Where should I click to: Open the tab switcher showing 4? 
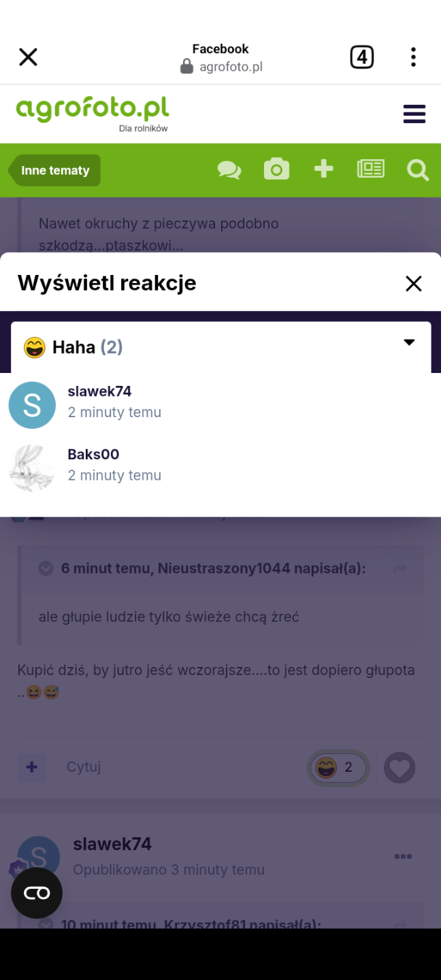362,57
